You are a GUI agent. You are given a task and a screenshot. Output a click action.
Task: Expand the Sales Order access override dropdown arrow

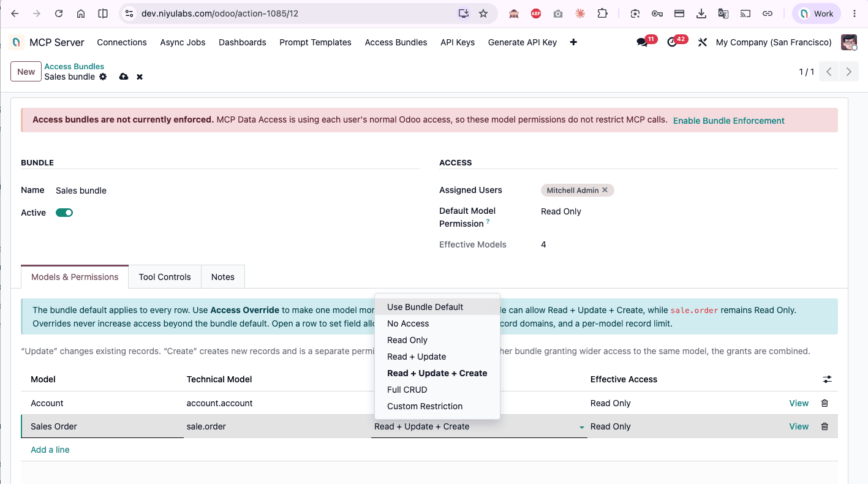point(581,427)
